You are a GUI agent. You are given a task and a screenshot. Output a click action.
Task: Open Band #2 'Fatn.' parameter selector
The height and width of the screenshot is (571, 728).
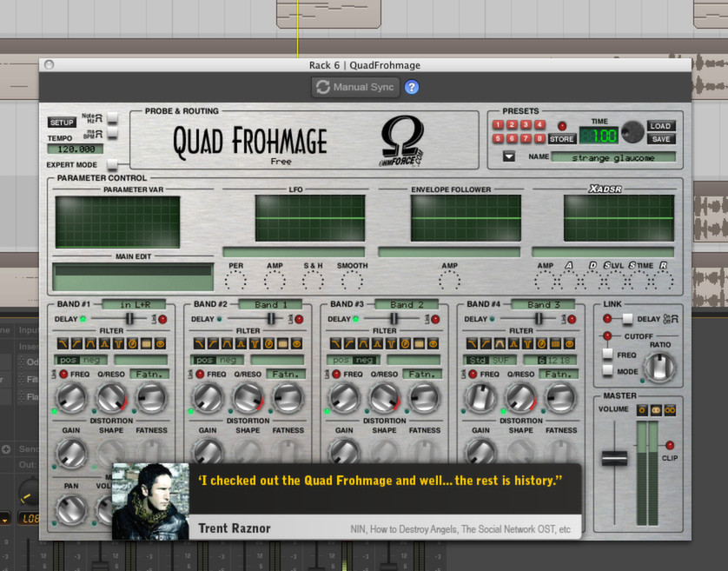click(x=286, y=374)
